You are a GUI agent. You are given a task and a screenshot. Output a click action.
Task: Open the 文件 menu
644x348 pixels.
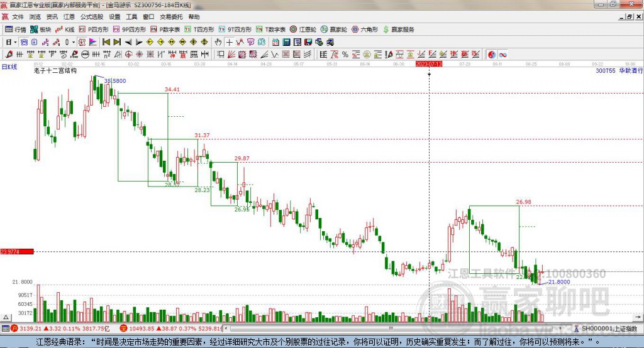pos(18,17)
